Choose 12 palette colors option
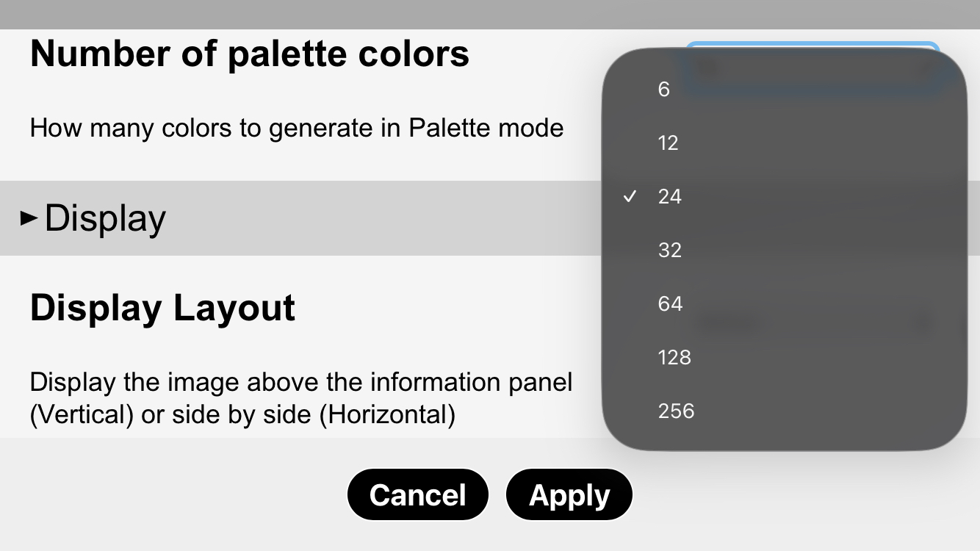Image resolution: width=980 pixels, height=551 pixels. pyautogui.click(x=668, y=143)
